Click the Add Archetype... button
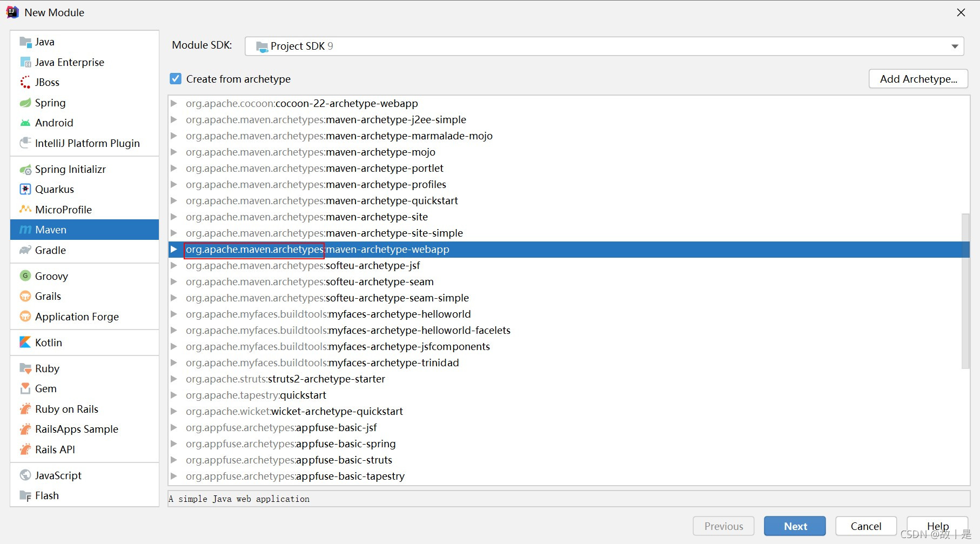Screen dimensions: 980x544 coord(918,79)
